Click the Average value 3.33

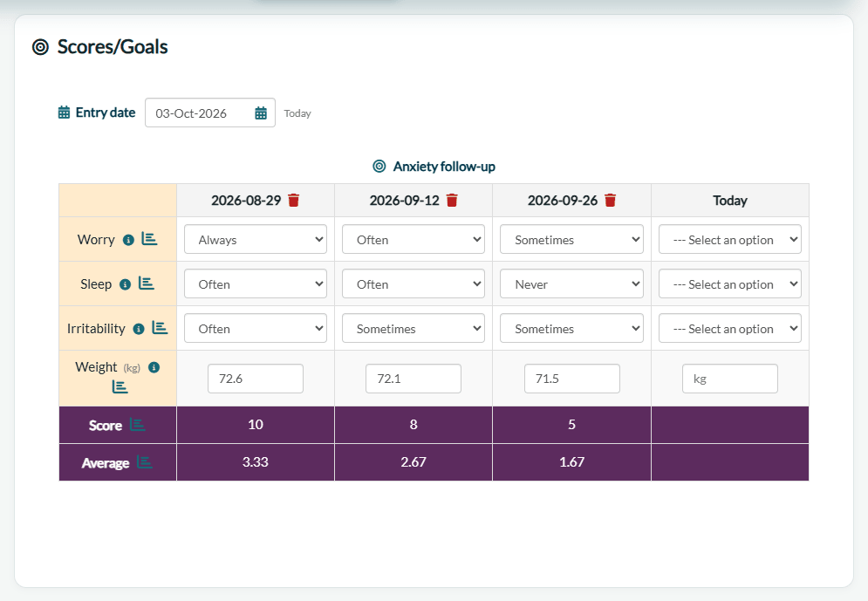point(256,462)
